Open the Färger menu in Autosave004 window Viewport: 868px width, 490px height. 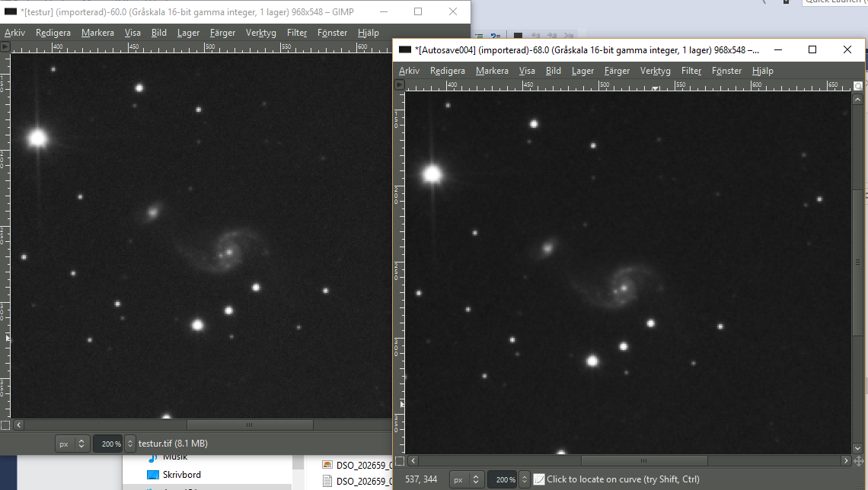617,71
